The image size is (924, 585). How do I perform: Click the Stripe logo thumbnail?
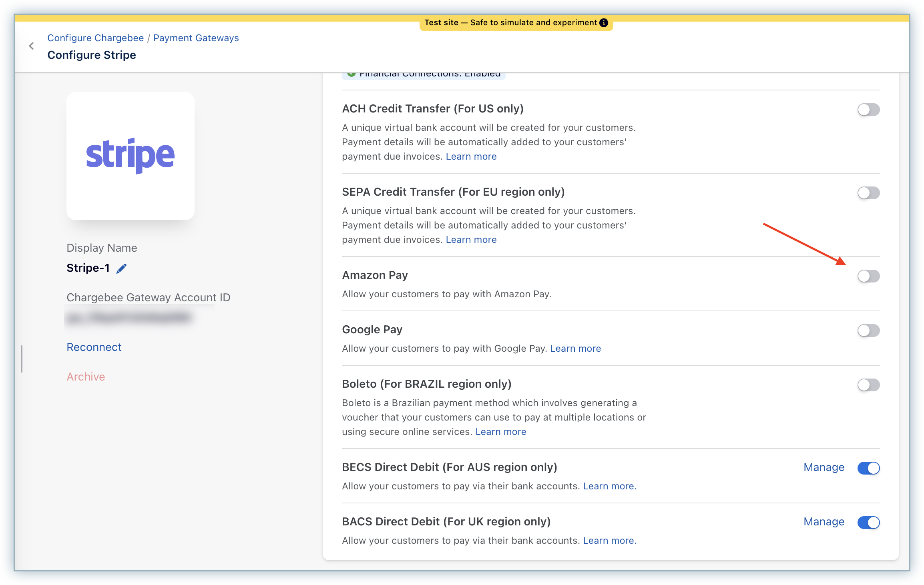pos(131,156)
